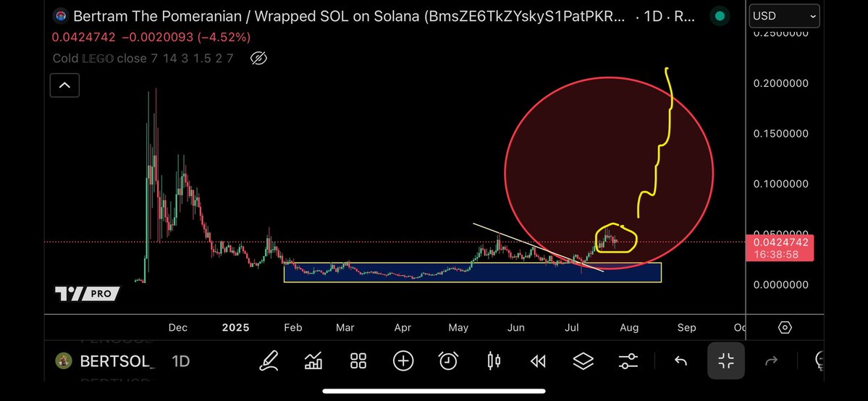Screen dimensions: 868x401
Task: Open chart settings sliders icon
Action: [628, 362]
